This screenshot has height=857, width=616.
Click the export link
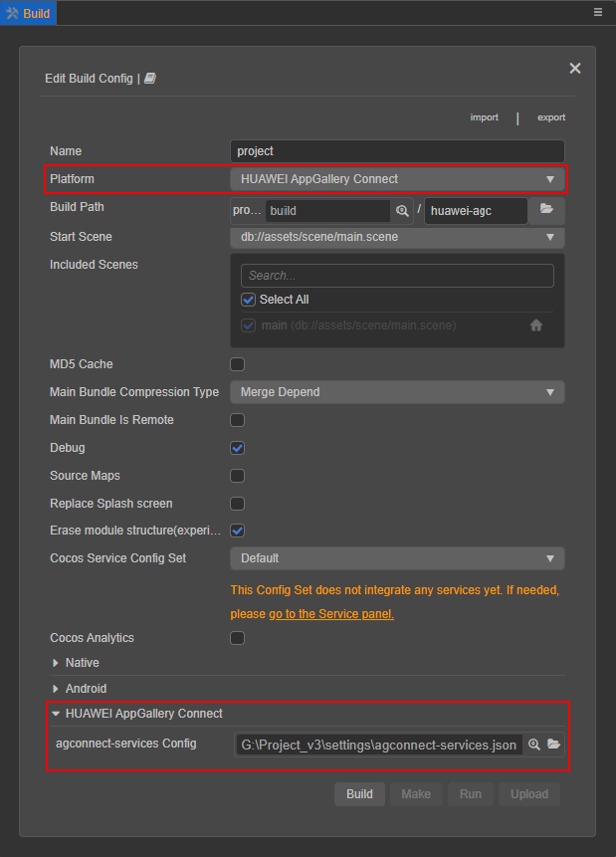pyautogui.click(x=551, y=117)
